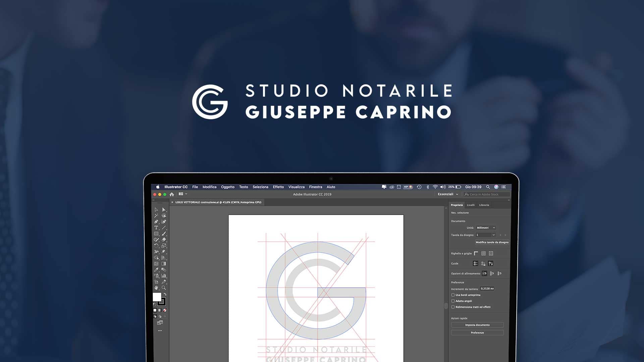
Task: Enable 'Ridimensiona tratti ed effetti' checkbox
Action: (x=453, y=307)
